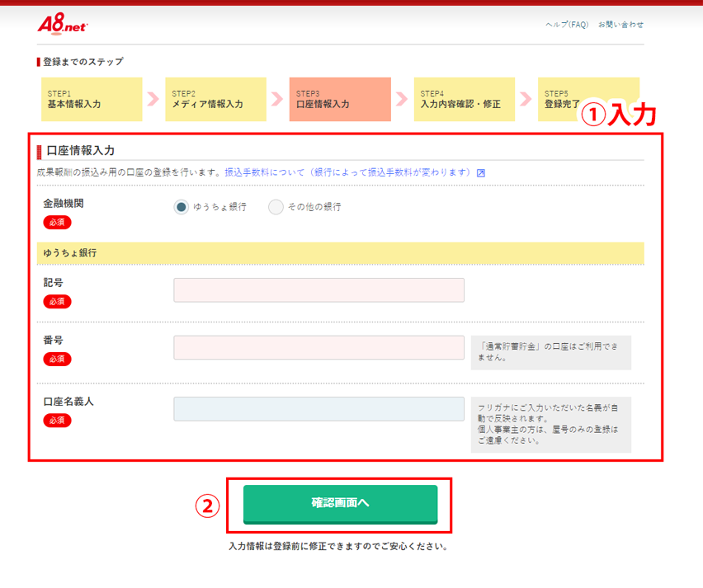Go to STEP1 基本情報入力
This screenshot has height=588, width=703.
tap(92, 100)
